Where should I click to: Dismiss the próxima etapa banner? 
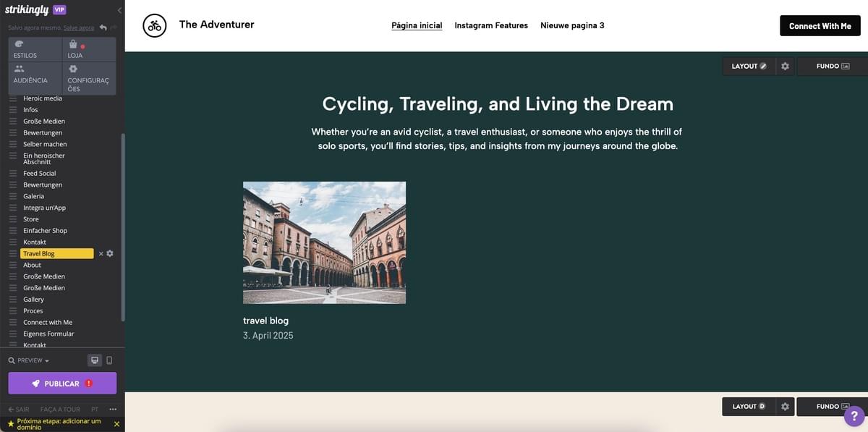117,424
